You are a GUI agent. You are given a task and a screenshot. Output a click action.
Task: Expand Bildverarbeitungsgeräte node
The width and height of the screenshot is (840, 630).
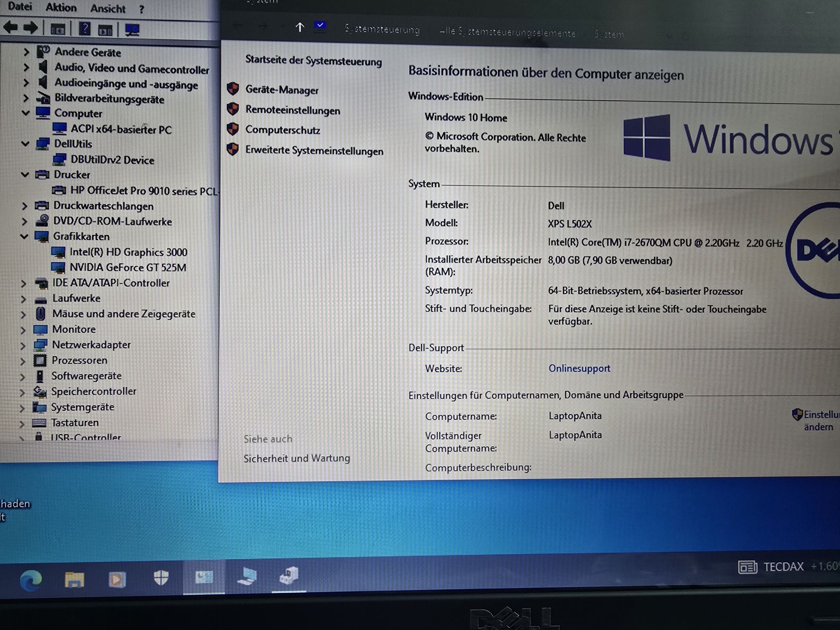click(x=26, y=98)
